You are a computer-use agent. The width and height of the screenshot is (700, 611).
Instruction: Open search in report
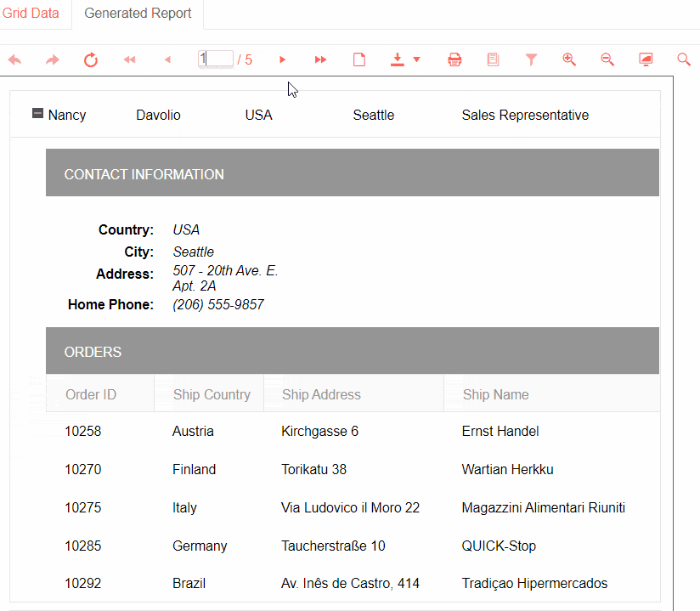point(684,59)
